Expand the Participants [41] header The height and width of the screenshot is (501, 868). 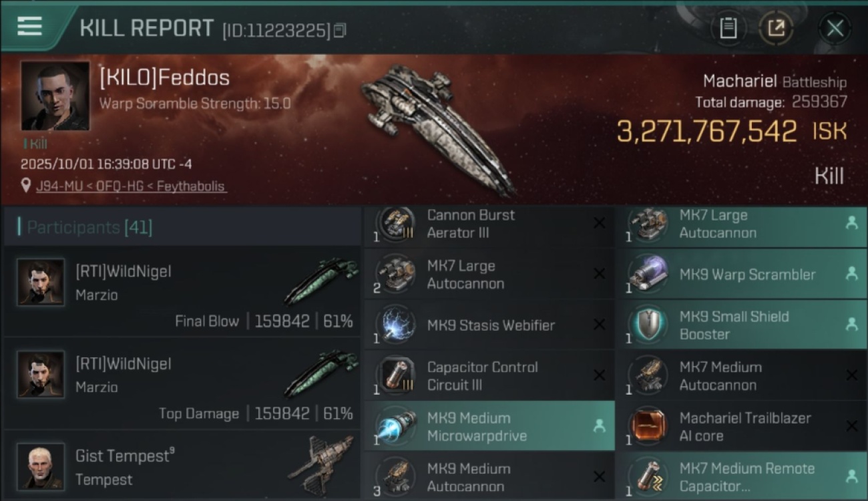tap(182, 227)
